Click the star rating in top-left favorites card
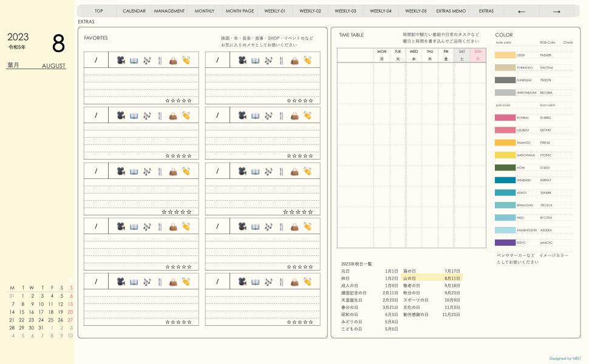Viewport: 589px width, 364px height. tap(179, 100)
